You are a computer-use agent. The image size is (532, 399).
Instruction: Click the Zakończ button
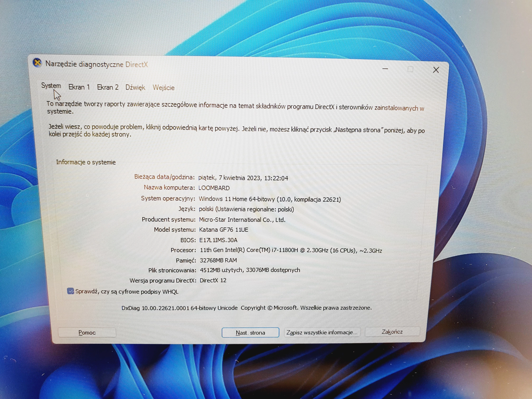pos(392,332)
